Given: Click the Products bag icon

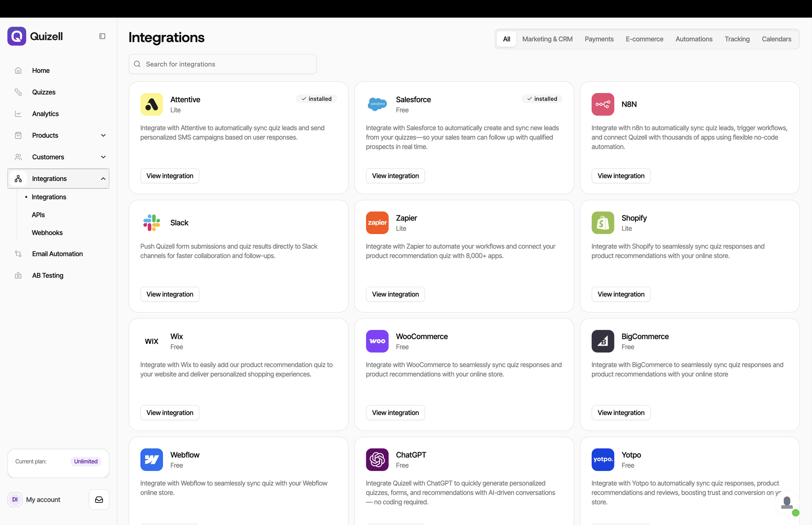Looking at the screenshot, I should pos(18,135).
